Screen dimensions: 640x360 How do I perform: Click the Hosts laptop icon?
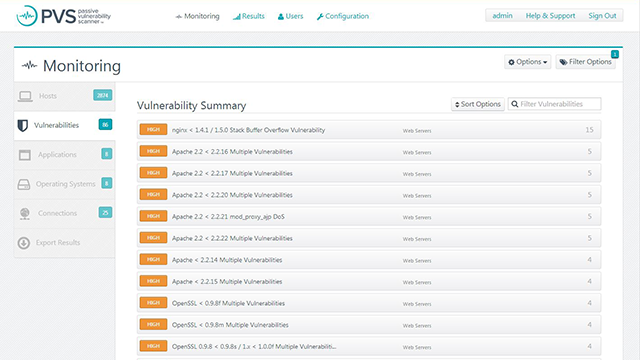click(x=25, y=96)
